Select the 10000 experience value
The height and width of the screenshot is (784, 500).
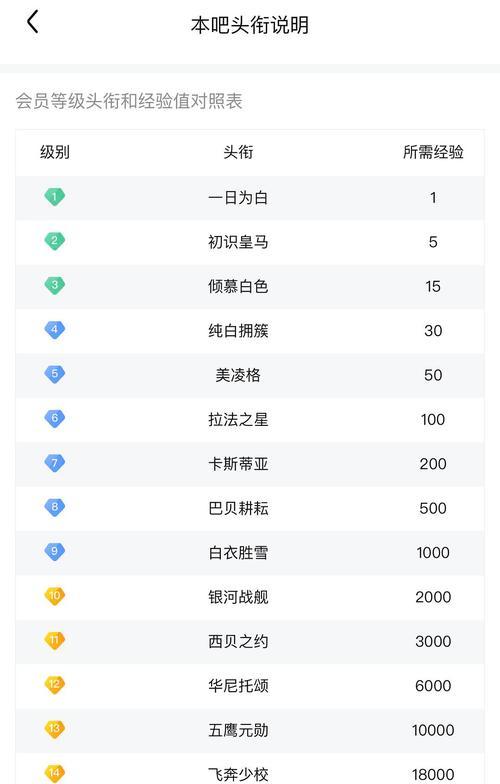pyautogui.click(x=433, y=730)
